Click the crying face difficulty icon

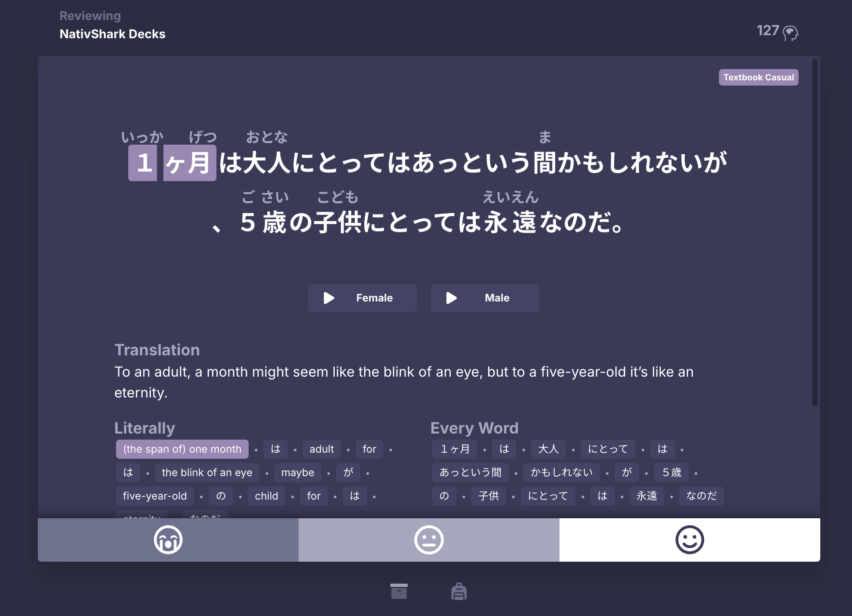coord(168,540)
